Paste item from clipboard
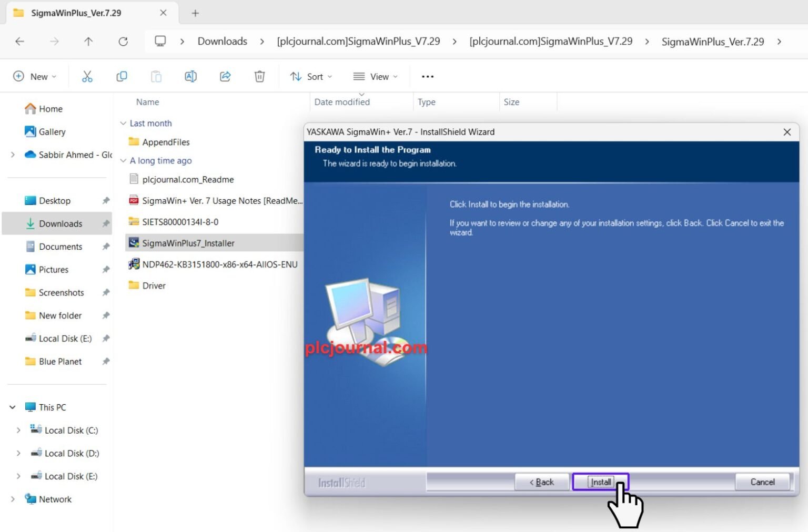This screenshot has height=532, width=808. click(156, 76)
